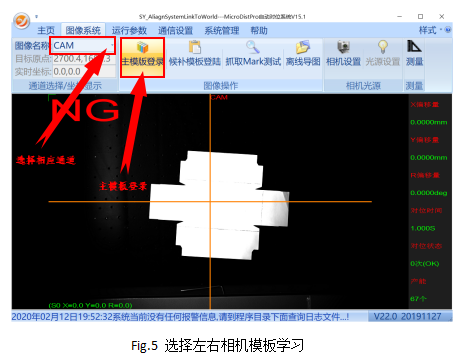This screenshot has height=362, width=465.
Task: Expand the CAM channel dropdown
Action: pos(112,45)
